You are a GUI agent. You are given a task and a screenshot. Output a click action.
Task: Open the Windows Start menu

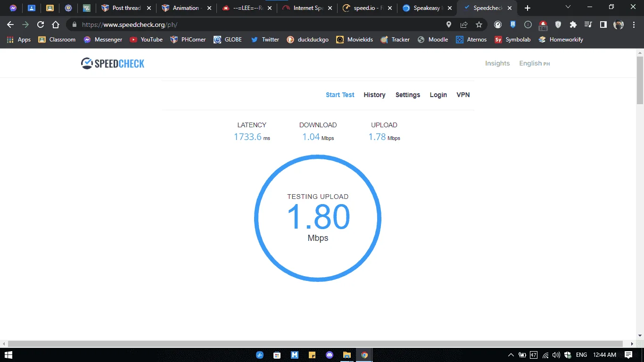8,355
